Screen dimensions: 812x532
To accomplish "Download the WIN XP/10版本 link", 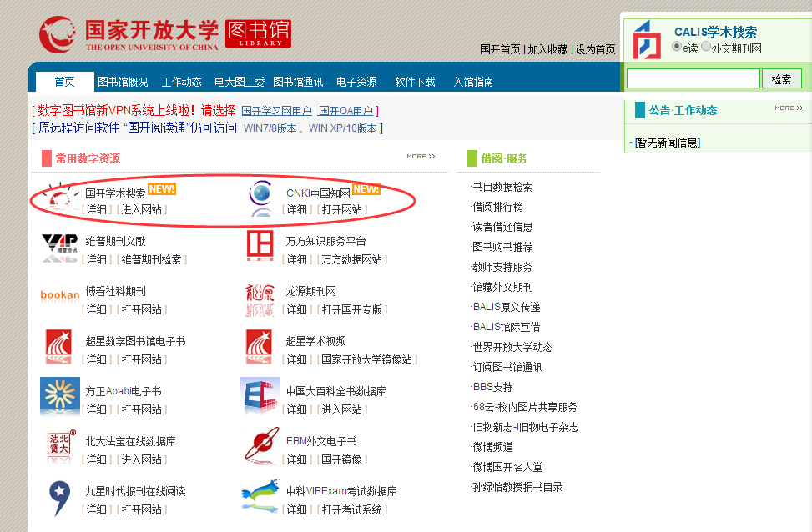I will coord(343,128).
